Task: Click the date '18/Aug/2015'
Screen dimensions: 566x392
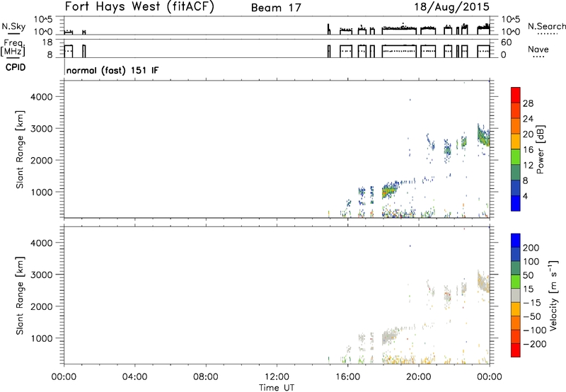Action: [451, 7]
